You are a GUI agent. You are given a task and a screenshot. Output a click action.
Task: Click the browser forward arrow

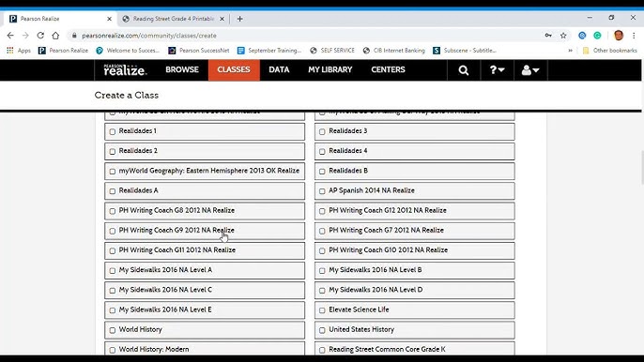coord(25,36)
